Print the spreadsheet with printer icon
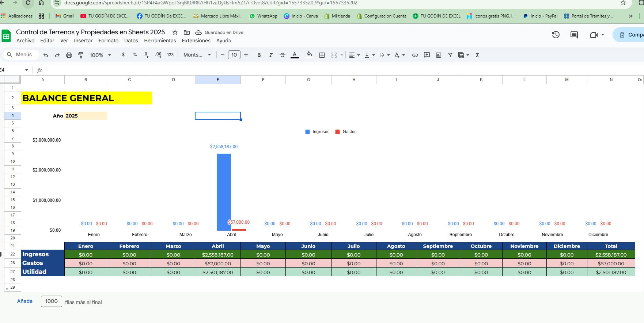This screenshot has height=323, width=644. [x=69, y=55]
